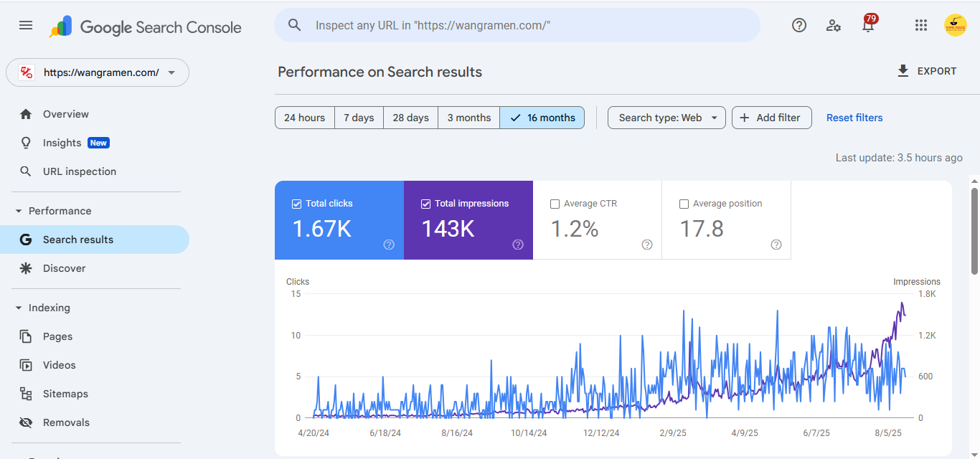Click the Removals crossed-eye icon
The image size is (980, 459).
tap(26, 422)
